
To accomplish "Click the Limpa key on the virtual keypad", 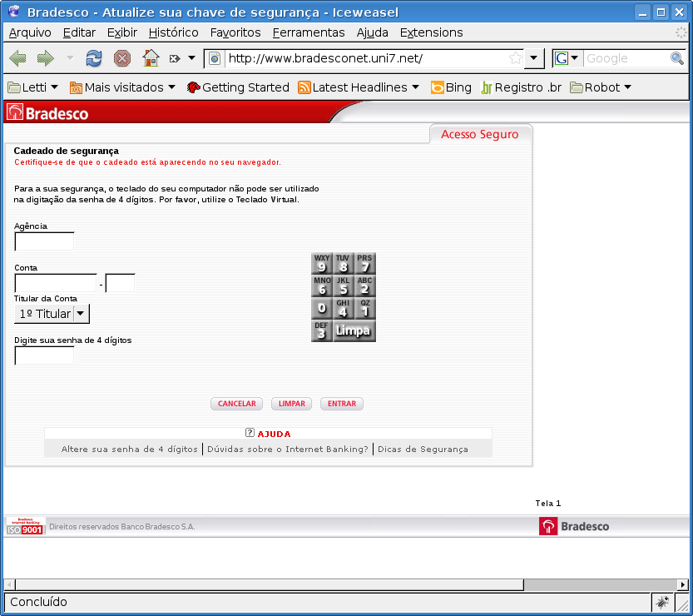I will (x=354, y=331).
